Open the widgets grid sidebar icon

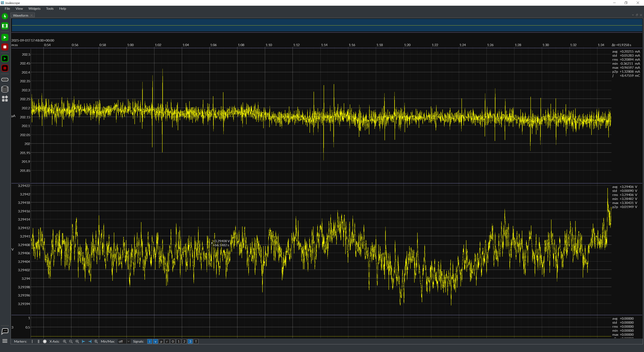pos(5,99)
